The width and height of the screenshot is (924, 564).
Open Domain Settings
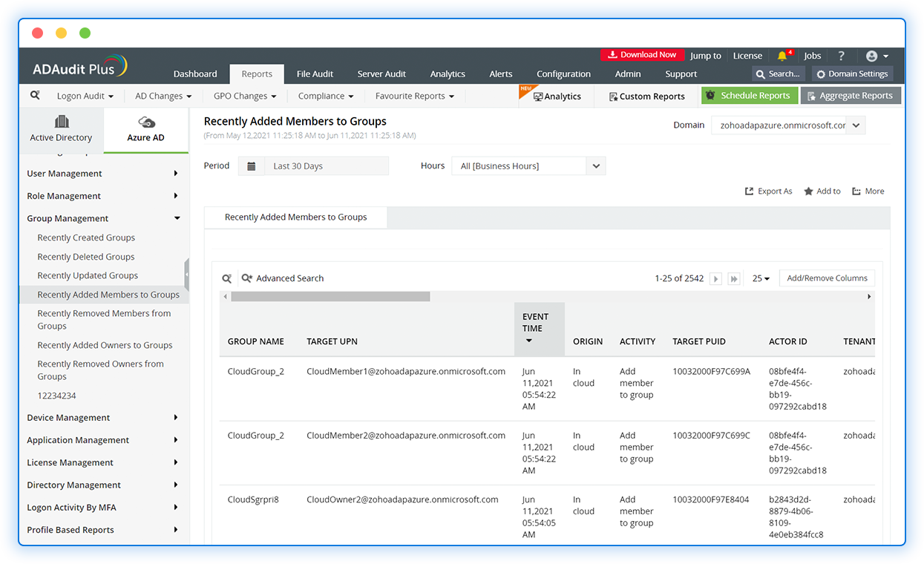(x=852, y=73)
